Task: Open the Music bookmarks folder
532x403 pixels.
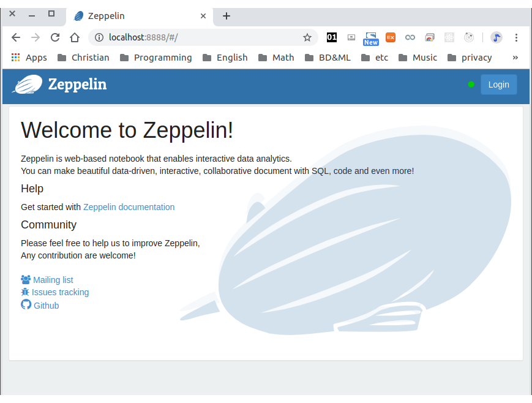Action: pyautogui.click(x=418, y=58)
